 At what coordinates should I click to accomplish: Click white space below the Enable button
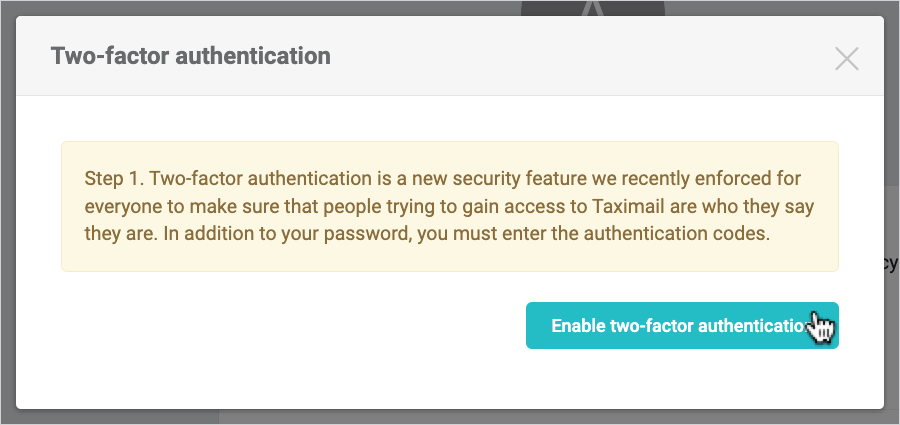tap(680, 378)
